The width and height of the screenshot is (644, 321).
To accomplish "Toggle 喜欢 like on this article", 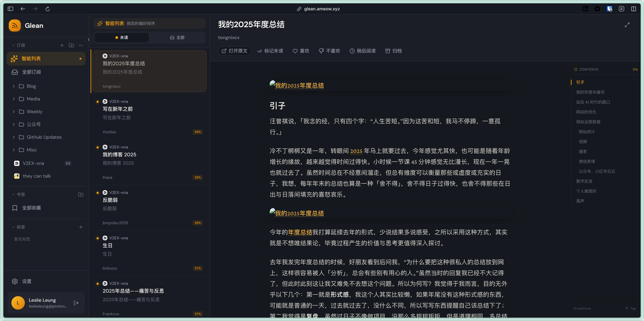I will click(301, 51).
